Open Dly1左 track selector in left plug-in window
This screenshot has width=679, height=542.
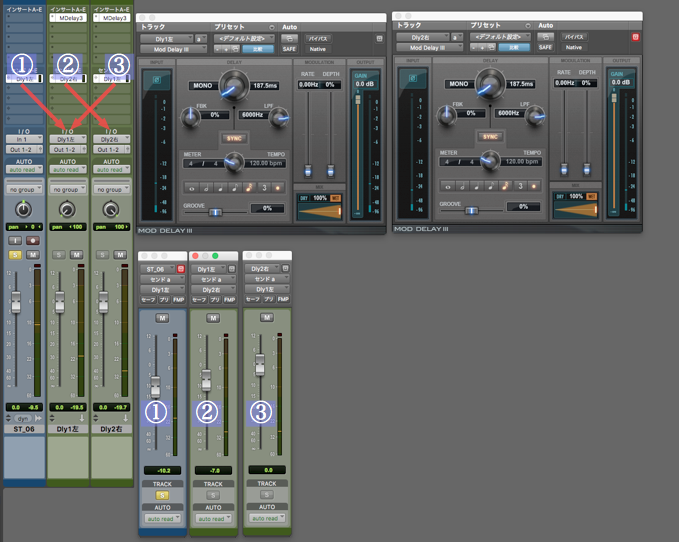166,39
